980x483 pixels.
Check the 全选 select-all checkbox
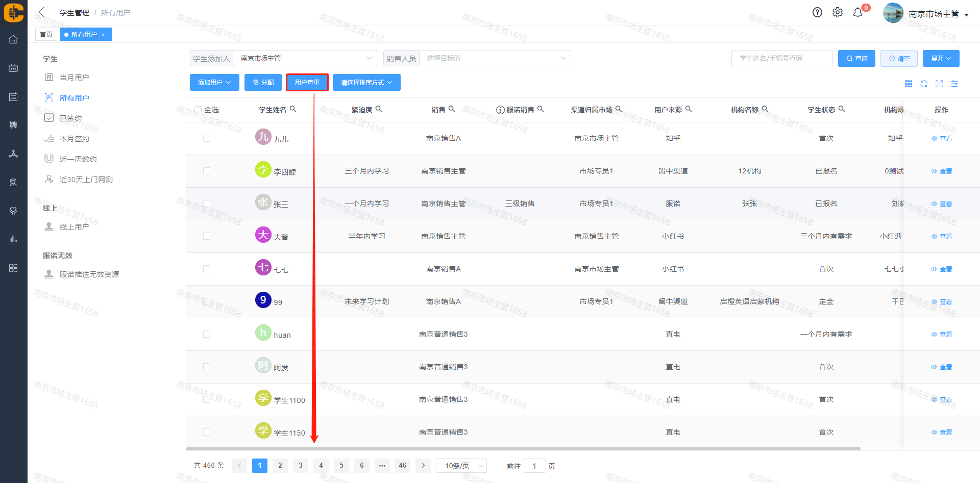coord(198,110)
